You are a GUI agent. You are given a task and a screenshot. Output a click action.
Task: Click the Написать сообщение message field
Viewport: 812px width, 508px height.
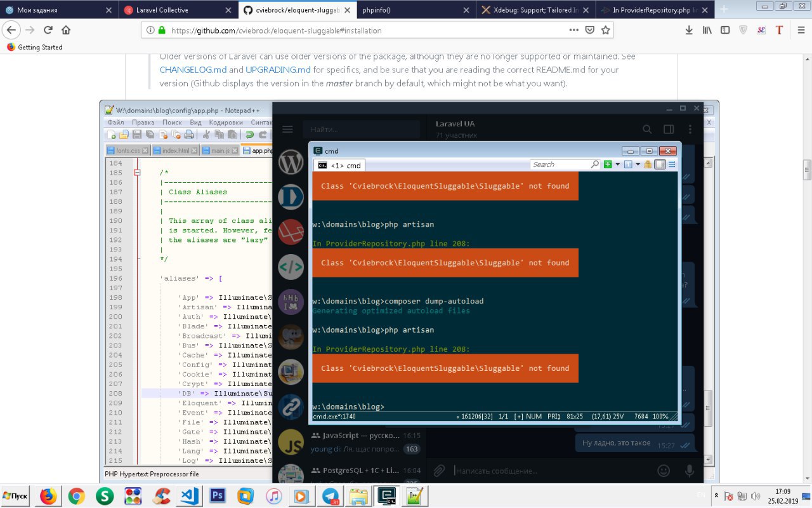[552, 471]
